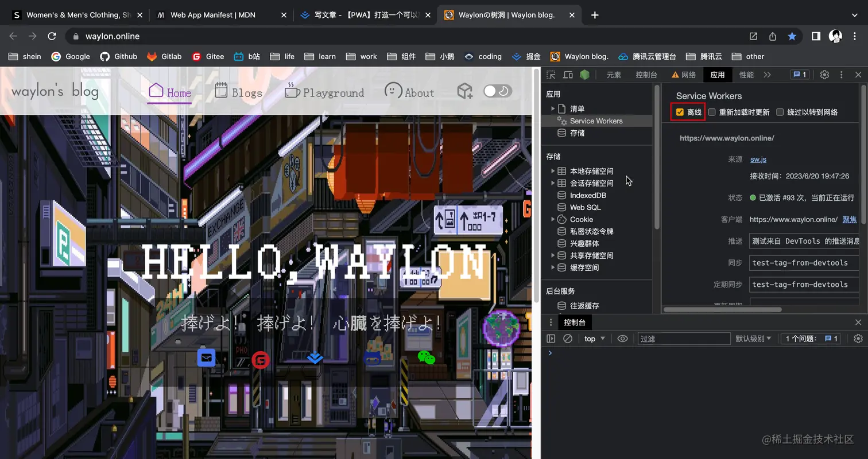Open the sw.js source link

[x=758, y=159]
